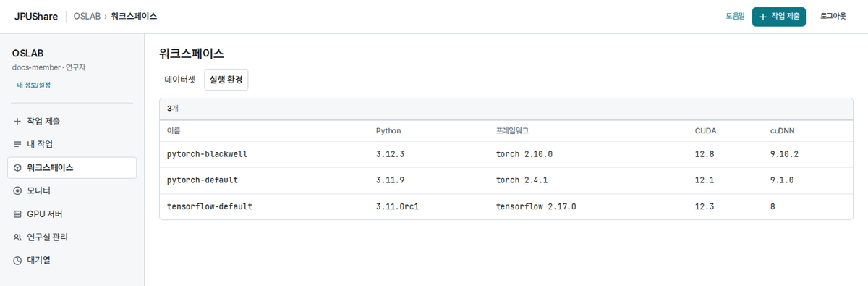Click the plus icon beside 작업 제출 in sidebar
This screenshot has width=868, height=286.
pos(17,121)
